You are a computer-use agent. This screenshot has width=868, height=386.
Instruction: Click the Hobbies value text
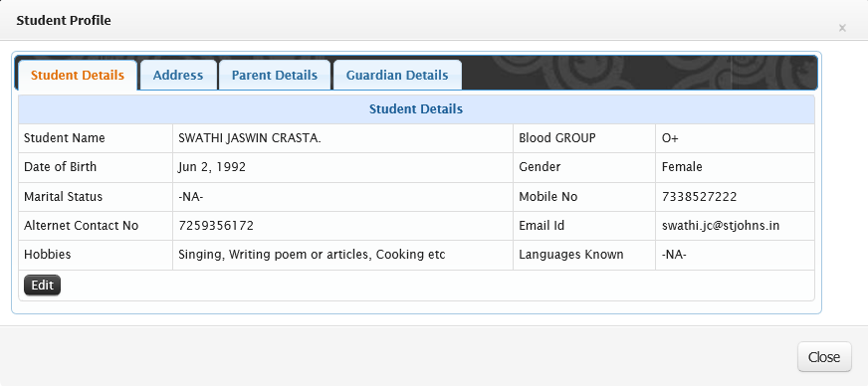click(x=312, y=255)
